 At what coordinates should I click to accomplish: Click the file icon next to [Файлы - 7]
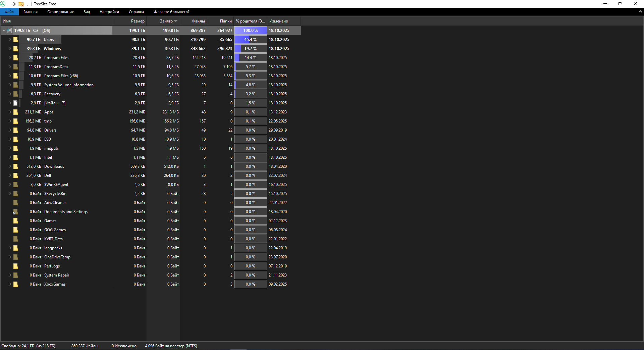[x=15, y=103]
